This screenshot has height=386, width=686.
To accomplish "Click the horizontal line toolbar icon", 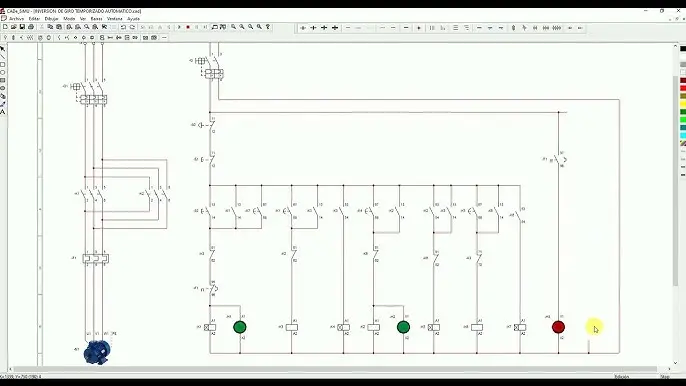I will click(348, 28).
